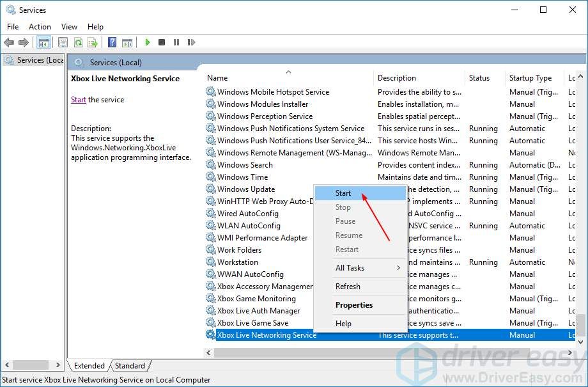The width and height of the screenshot is (588, 387).
Task: Sort services by Startup Type column header
Action: click(530, 78)
